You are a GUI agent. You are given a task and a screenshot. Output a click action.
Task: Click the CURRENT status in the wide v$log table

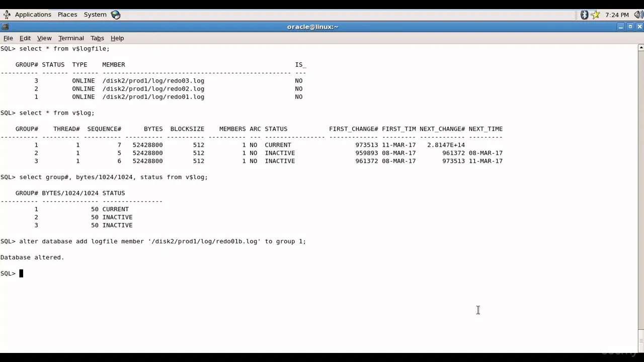point(278,145)
